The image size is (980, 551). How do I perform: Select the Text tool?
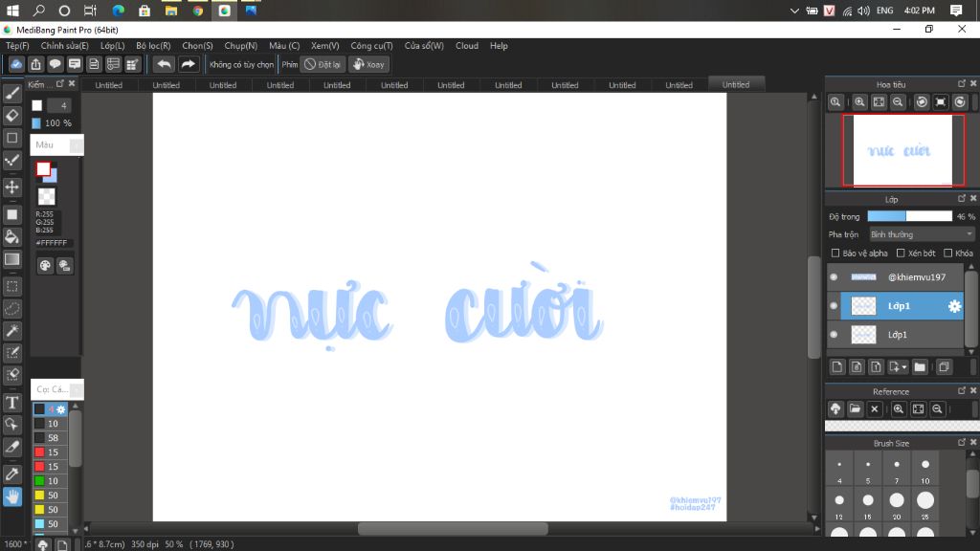click(x=11, y=403)
